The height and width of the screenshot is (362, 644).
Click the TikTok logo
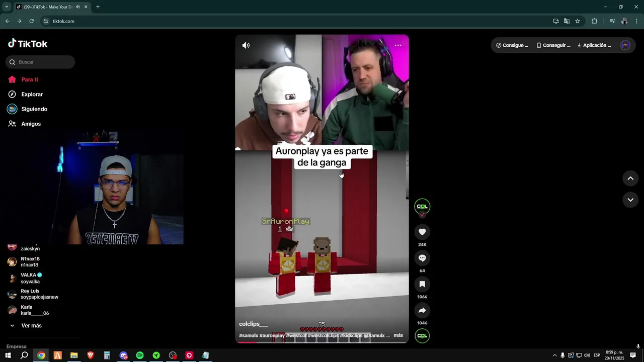click(28, 44)
